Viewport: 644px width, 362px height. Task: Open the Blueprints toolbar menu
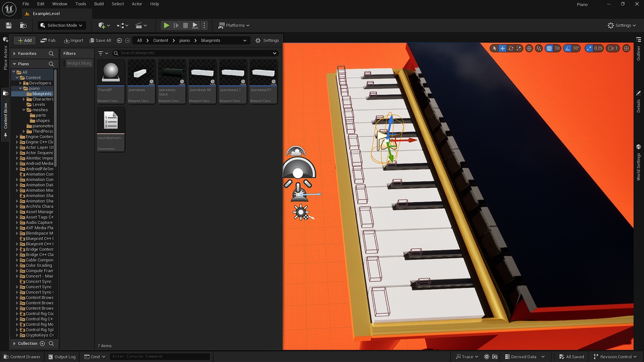(x=123, y=25)
